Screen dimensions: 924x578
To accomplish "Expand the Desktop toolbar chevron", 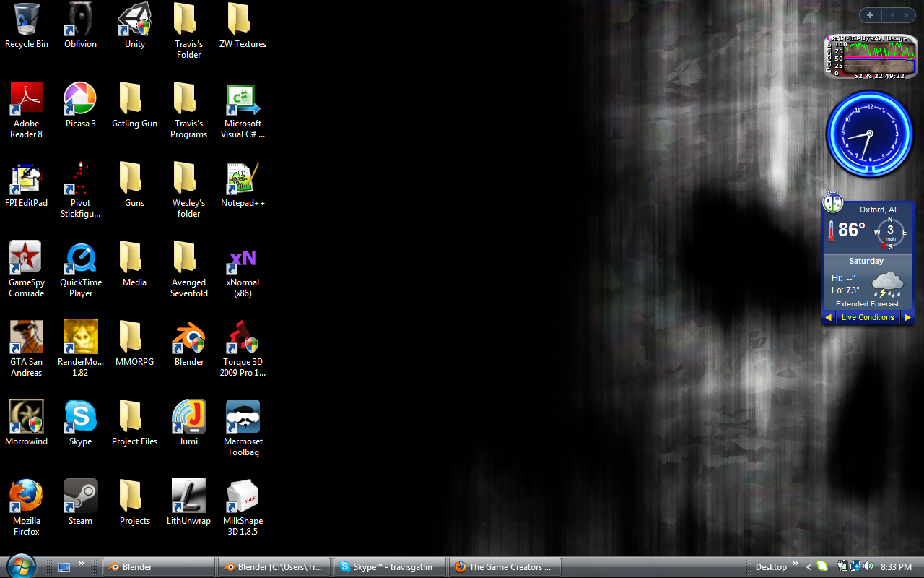I will pos(796,564).
